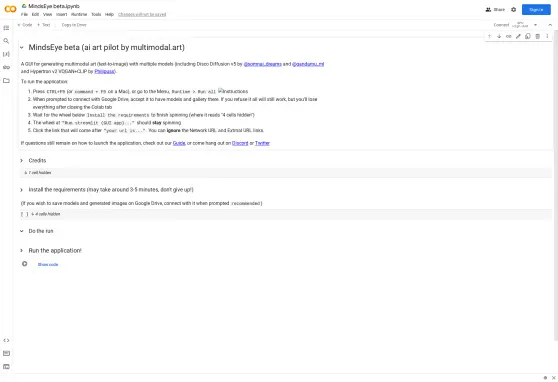Expand the Run the application! section
The width and height of the screenshot is (558, 382).
[22, 251]
